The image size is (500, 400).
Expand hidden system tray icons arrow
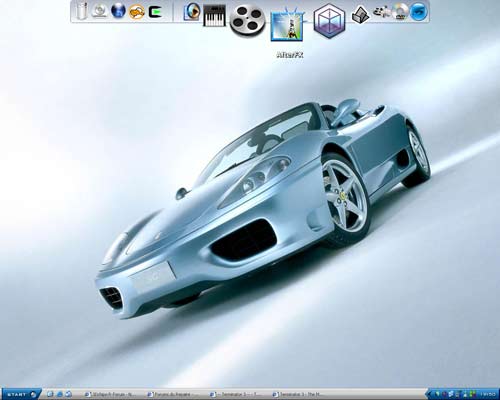[430, 394]
